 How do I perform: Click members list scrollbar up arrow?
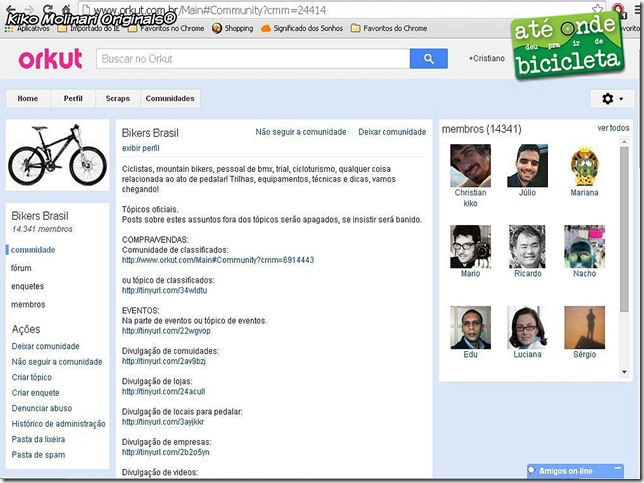(624, 142)
